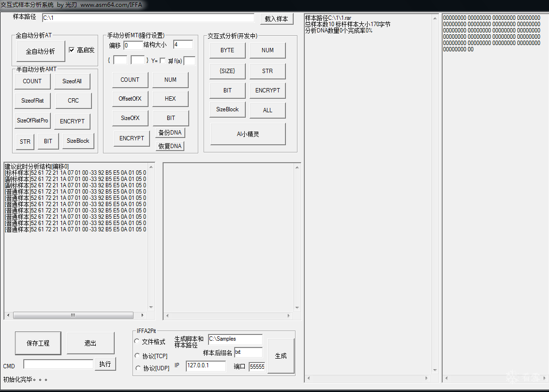Click the 执行 execute button
Screen dimensions: 549x392
pos(105,364)
